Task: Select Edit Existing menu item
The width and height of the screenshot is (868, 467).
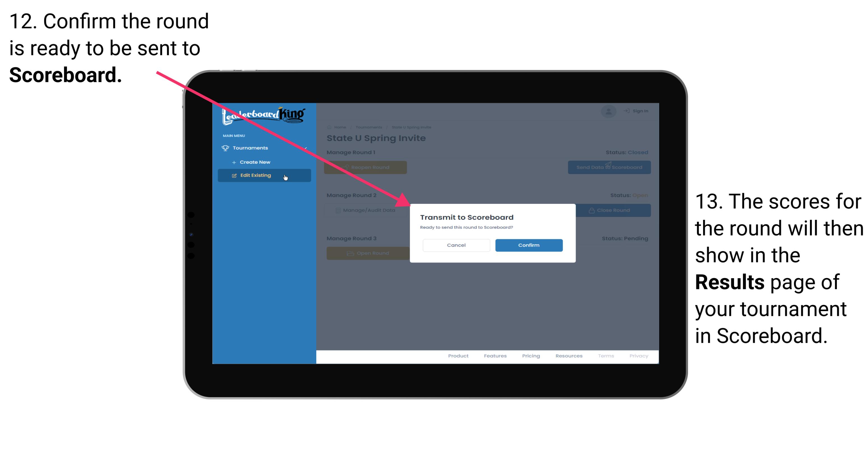Action: [262, 175]
